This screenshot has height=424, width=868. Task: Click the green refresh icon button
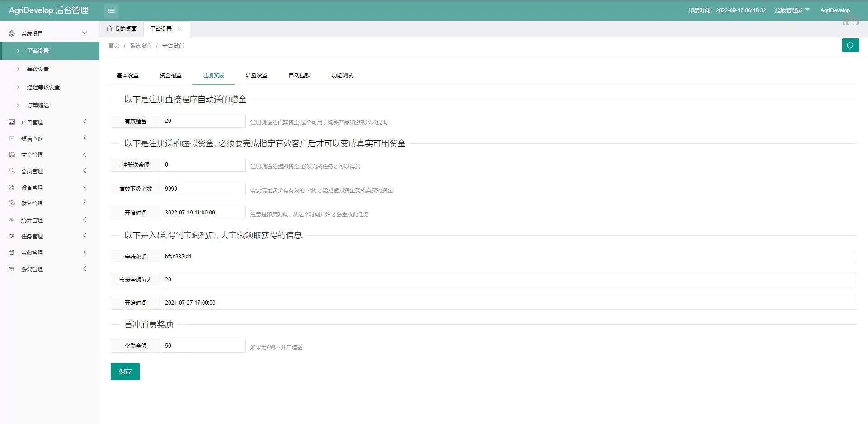(850, 45)
